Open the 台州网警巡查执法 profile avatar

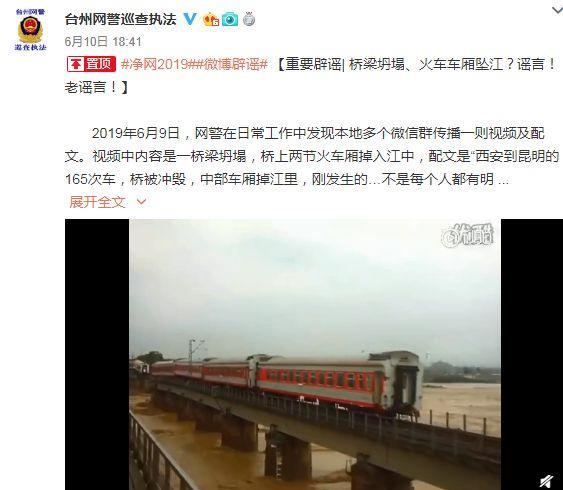click(31, 30)
